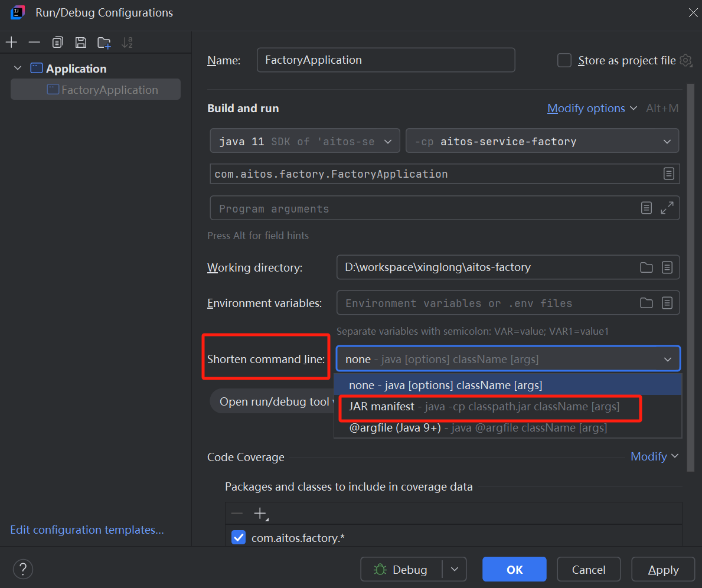Open the Modify options menu
Viewport: 702px width, 588px height.
tap(587, 108)
